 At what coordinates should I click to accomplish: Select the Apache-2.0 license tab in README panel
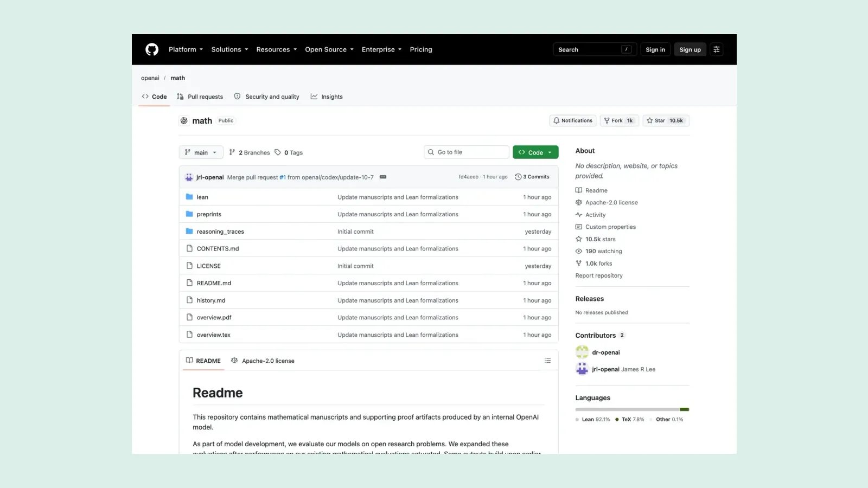(263, 361)
